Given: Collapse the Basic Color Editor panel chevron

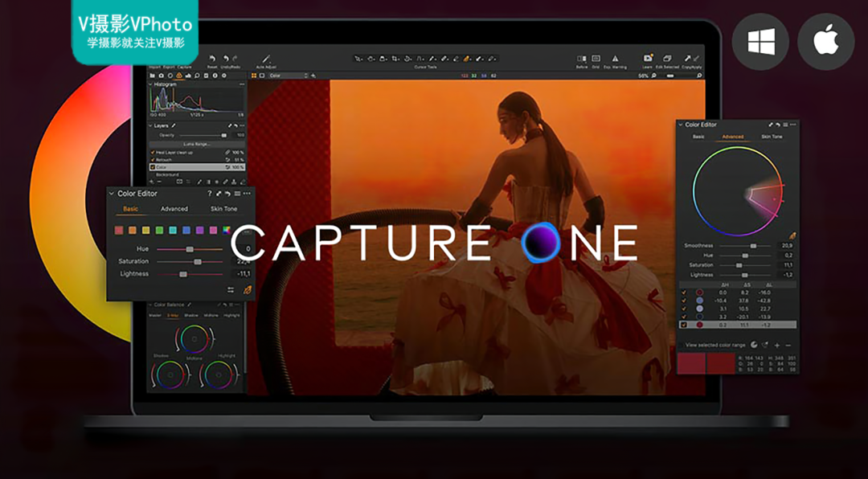Looking at the screenshot, I should point(112,194).
